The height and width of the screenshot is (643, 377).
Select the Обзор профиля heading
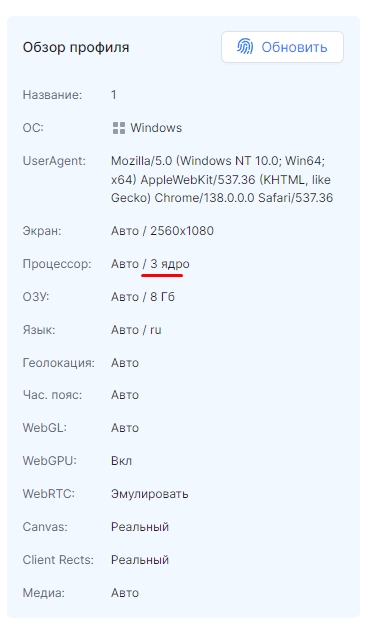(x=76, y=47)
